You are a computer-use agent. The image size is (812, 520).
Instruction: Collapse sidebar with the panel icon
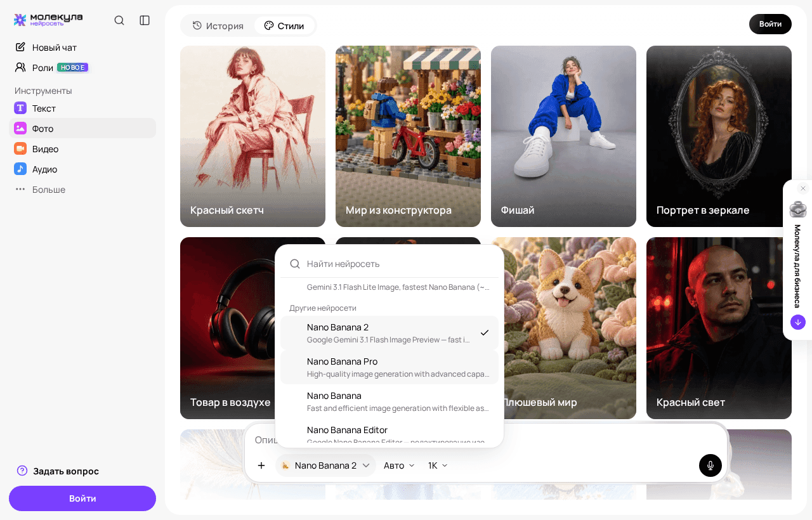145,20
